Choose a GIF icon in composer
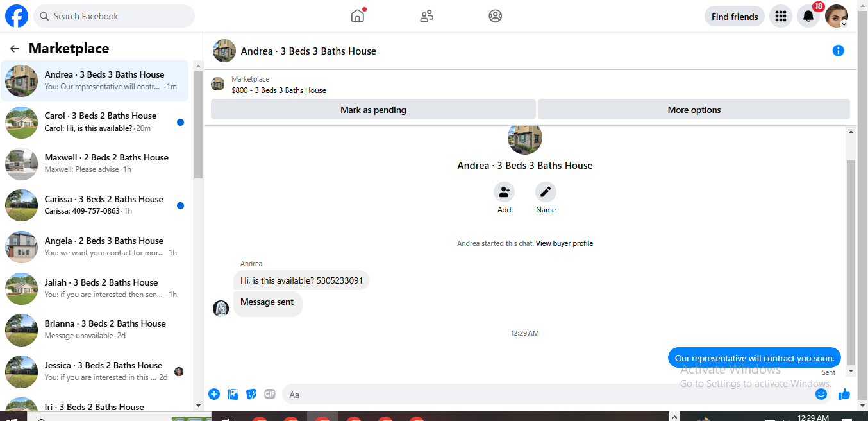The width and height of the screenshot is (868, 421). click(x=270, y=394)
